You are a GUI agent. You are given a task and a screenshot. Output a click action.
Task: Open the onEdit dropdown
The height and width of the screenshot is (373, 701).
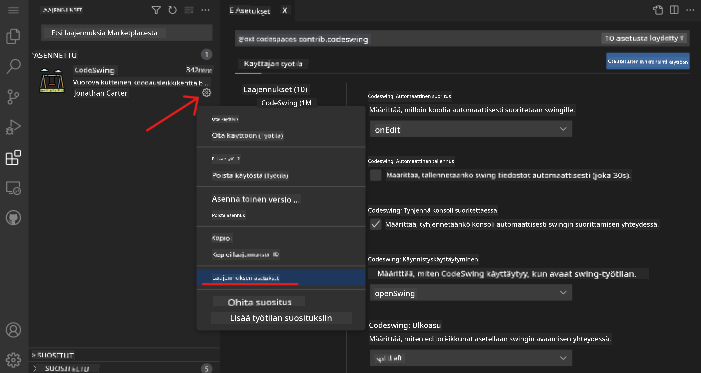point(471,129)
